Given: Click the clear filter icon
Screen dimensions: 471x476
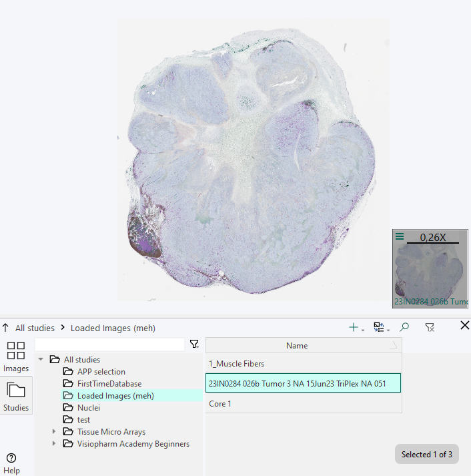Looking at the screenshot, I should [430, 327].
